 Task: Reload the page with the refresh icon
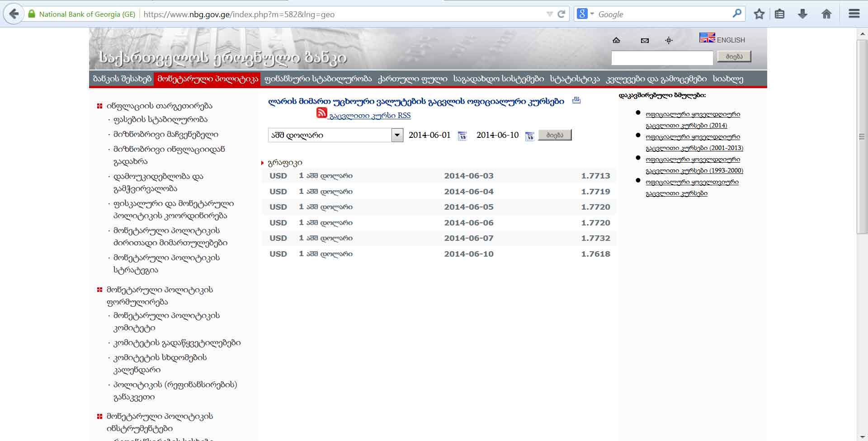pyautogui.click(x=561, y=14)
